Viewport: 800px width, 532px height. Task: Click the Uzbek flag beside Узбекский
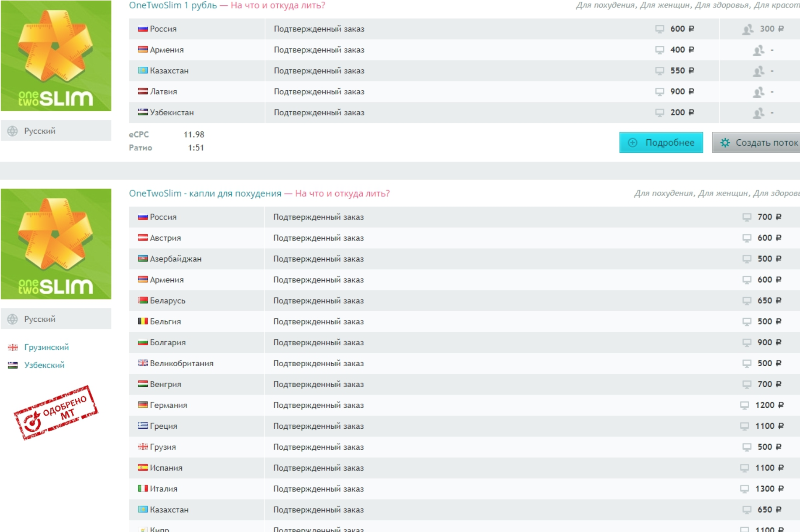pos(13,365)
